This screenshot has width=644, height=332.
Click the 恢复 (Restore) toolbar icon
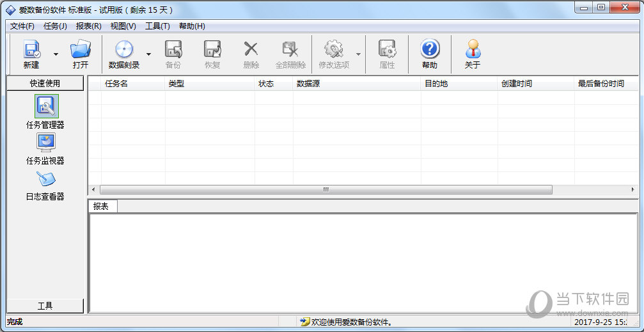212,49
